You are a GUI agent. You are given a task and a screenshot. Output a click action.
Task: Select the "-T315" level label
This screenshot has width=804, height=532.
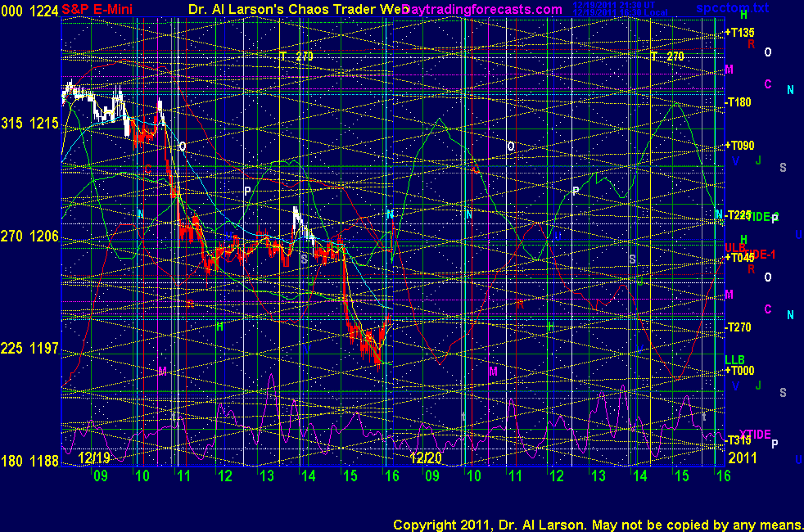click(738, 440)
